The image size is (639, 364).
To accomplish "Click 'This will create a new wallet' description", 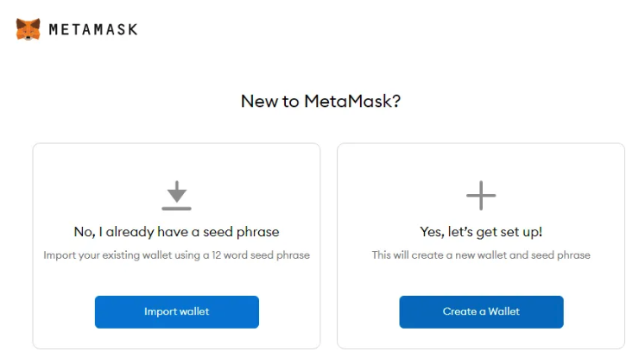I will pyautogui.click(x=449, y=255).
